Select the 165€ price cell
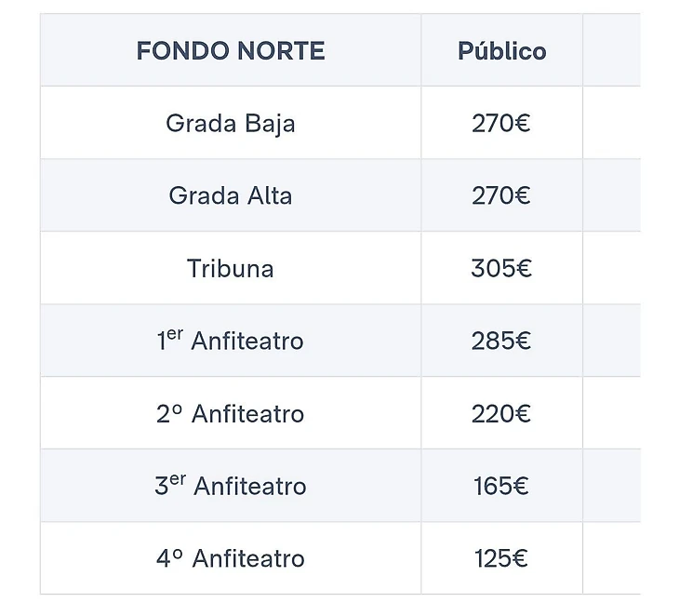 (x=501, y=486)
